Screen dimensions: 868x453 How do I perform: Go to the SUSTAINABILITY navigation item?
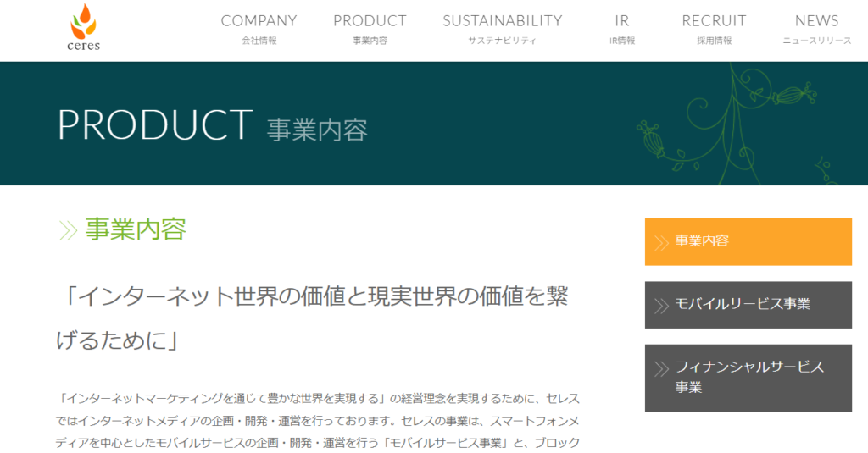click(502, 29)
